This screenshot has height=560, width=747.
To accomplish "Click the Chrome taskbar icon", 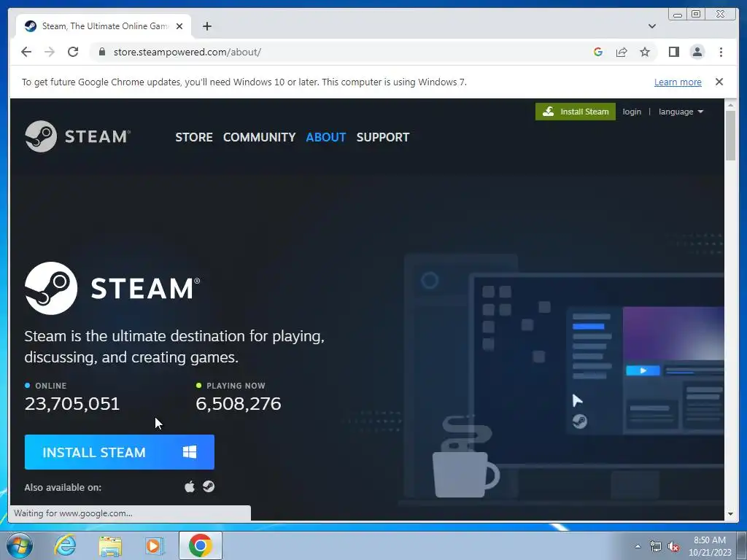I will pos(201,545).
